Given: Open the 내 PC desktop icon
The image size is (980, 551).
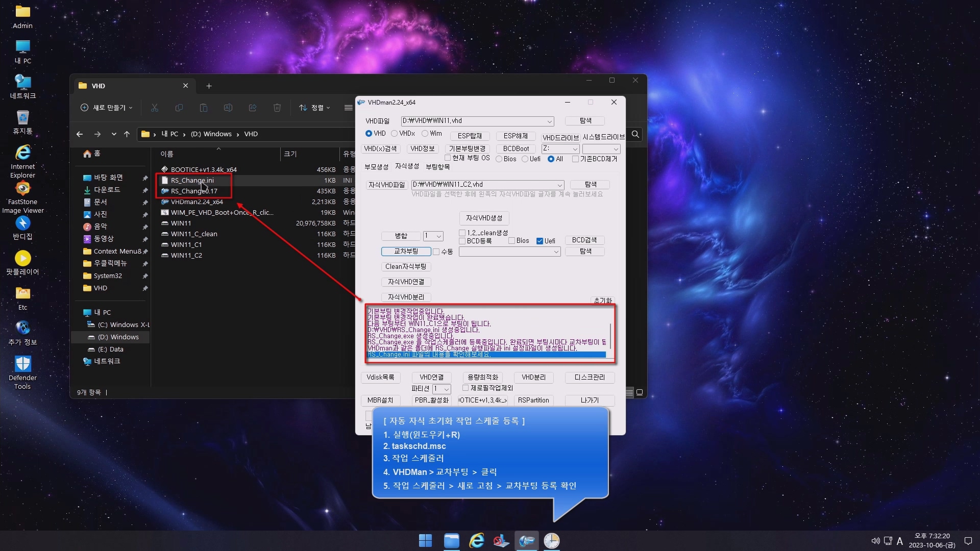Looking at the screenshot, I should point(22,52).
